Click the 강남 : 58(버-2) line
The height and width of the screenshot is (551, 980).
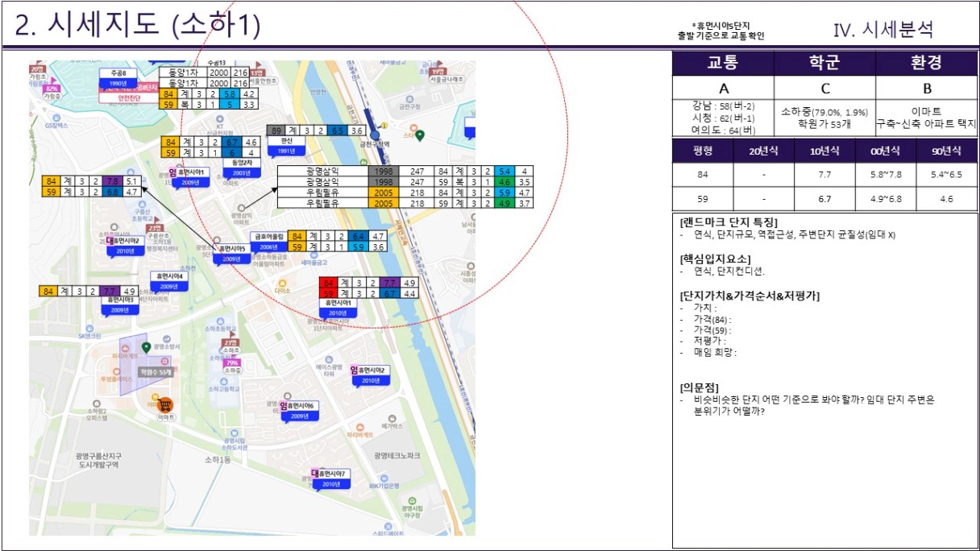[723, 106]
